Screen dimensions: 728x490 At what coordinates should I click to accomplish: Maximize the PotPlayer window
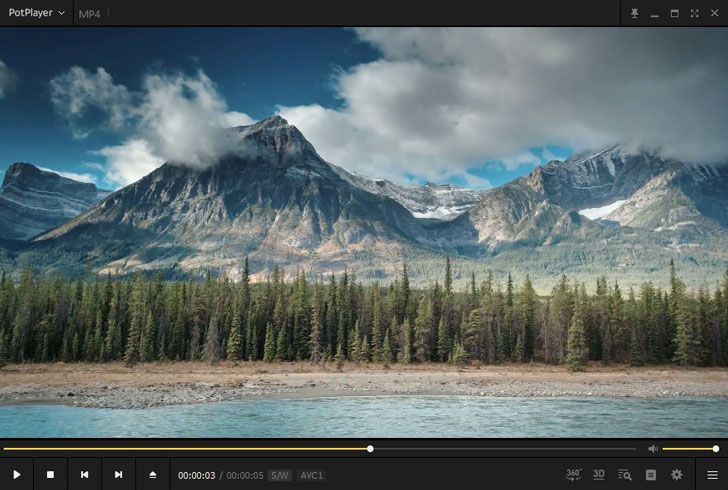coord(675,13)
